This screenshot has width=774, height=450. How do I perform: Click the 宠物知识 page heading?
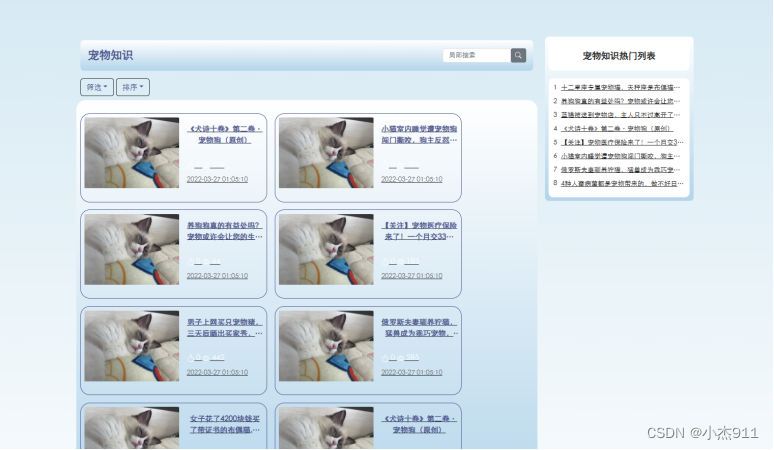[110, 55]
